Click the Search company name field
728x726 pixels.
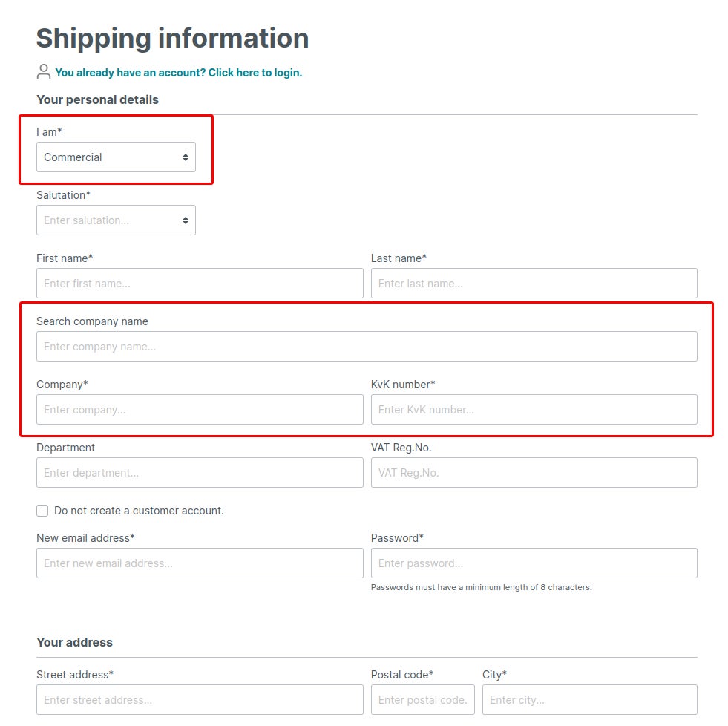click(367, 347)
